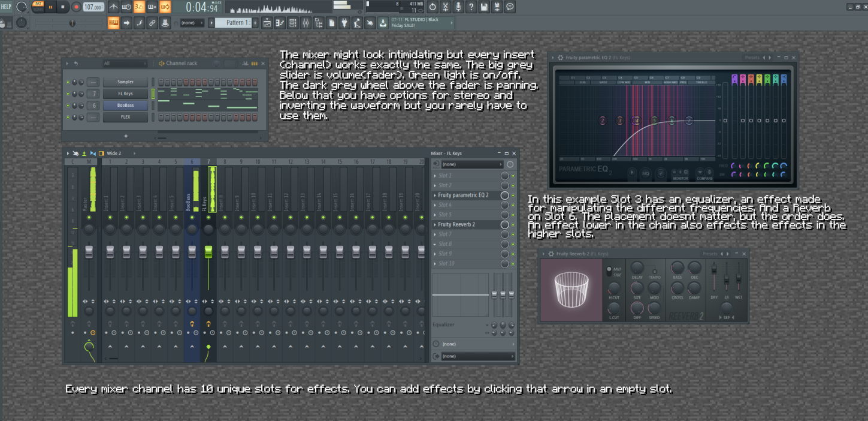868x421 pixels.
Task: Click the HQ button in Parametric EQ 2
Action: [646, 173]
